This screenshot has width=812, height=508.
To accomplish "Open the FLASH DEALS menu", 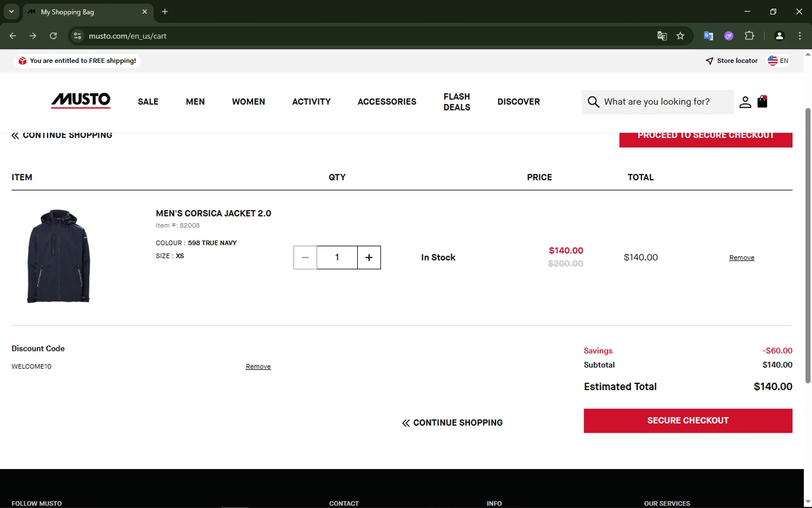I will (x=457, y=102).
